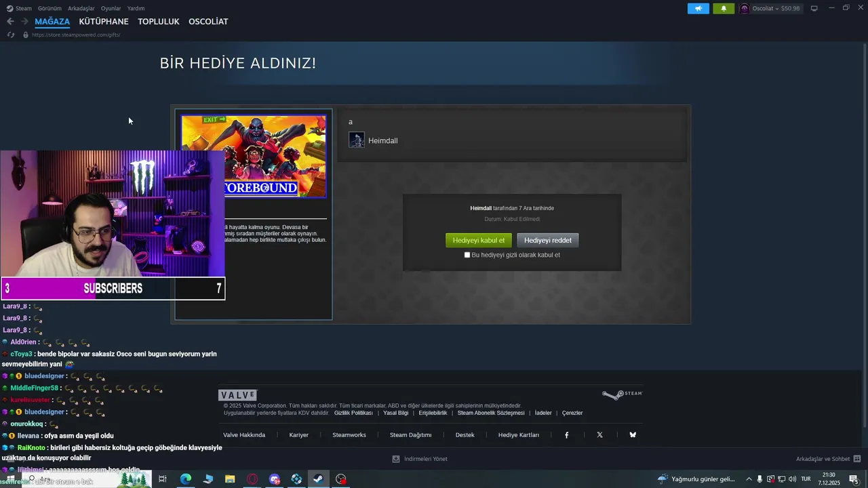This screenshot has height=488, width=868.
Task: Open Opera browser from taskbar
Action: (x=252, y=479)
